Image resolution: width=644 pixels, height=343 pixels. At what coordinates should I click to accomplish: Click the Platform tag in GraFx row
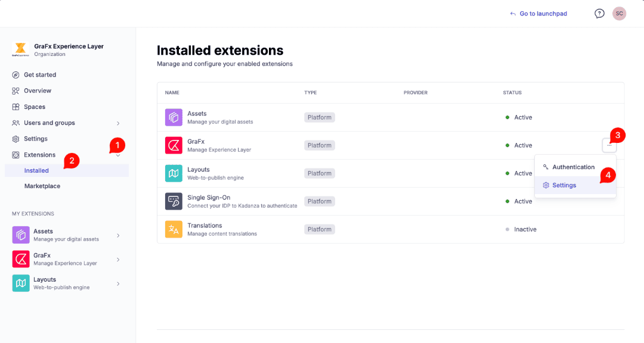pyautogui.click(x=320, y=145)
